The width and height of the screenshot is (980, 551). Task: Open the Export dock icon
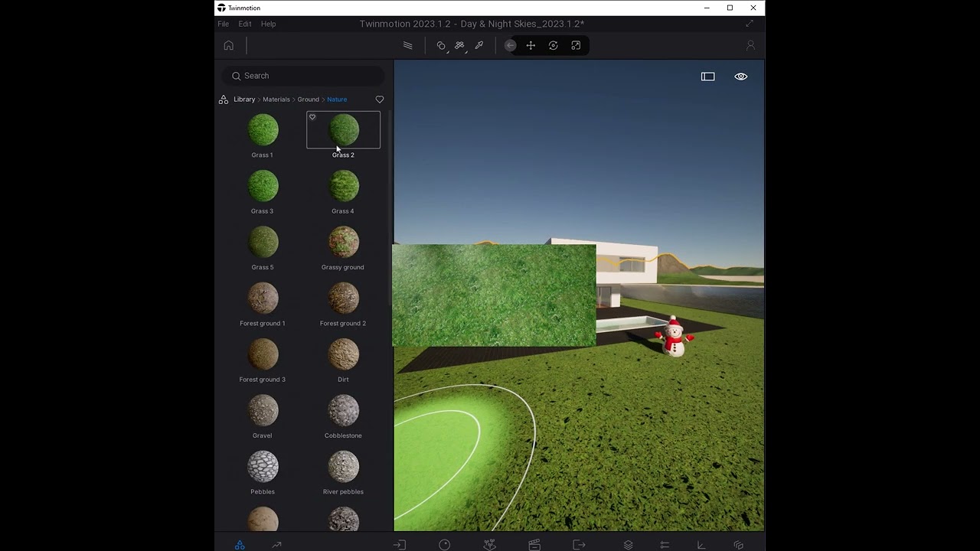point(579,545)
